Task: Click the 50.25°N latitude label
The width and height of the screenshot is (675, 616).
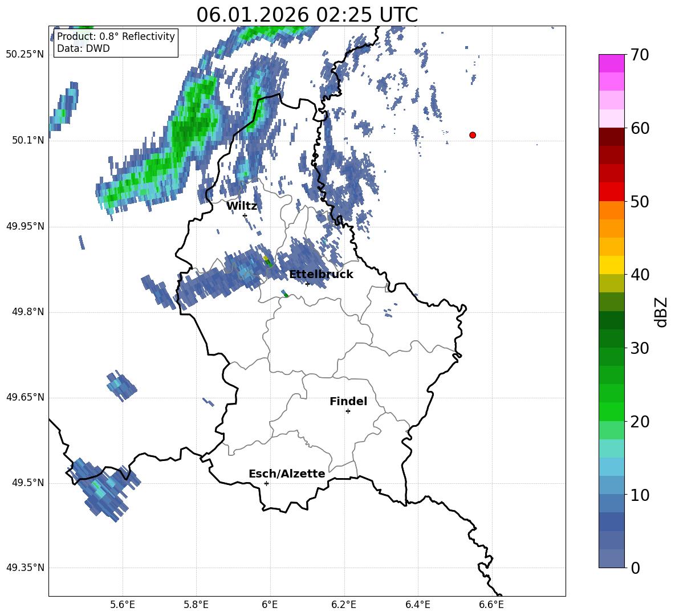Action: pos(25,55)
